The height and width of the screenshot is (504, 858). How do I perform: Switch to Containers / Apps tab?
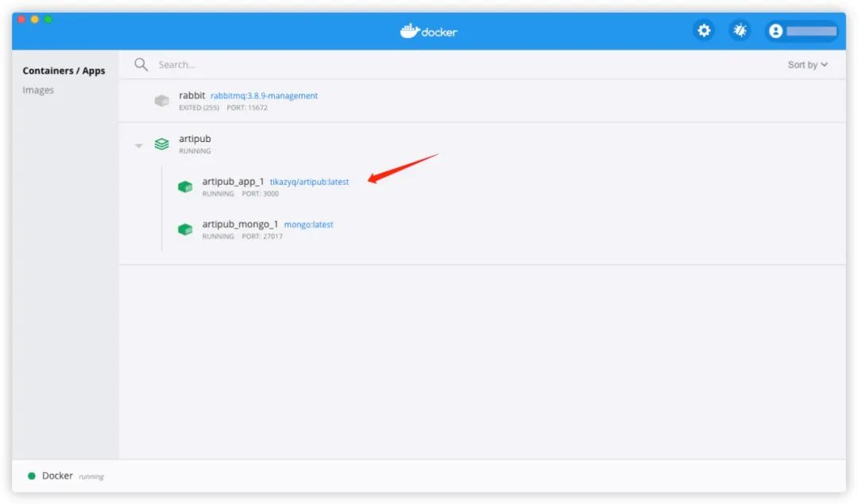[x=64, y=71]
